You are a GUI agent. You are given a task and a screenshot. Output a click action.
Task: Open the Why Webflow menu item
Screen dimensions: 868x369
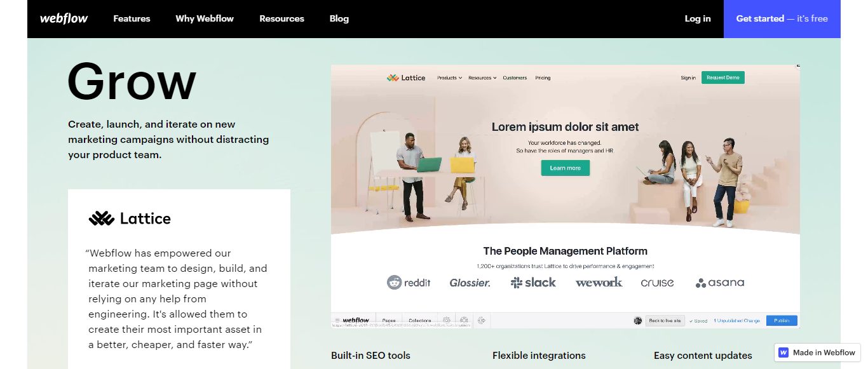[205, 18]
